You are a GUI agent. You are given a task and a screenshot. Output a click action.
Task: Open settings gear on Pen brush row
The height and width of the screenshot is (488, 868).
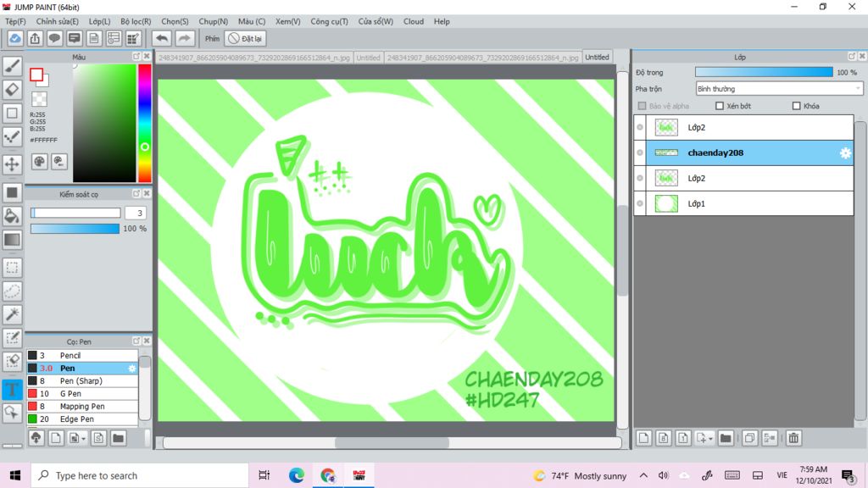pyautogui.click(x=131, y=368)
